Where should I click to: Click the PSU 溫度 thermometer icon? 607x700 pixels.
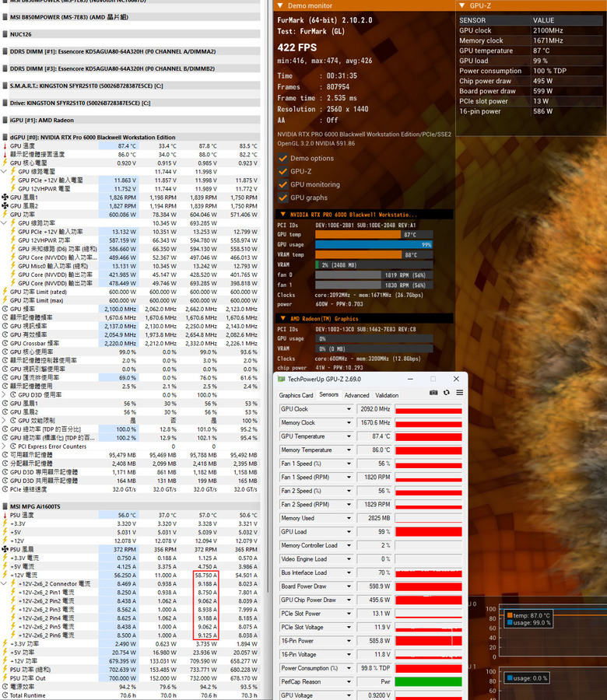(x=5, y=515)
